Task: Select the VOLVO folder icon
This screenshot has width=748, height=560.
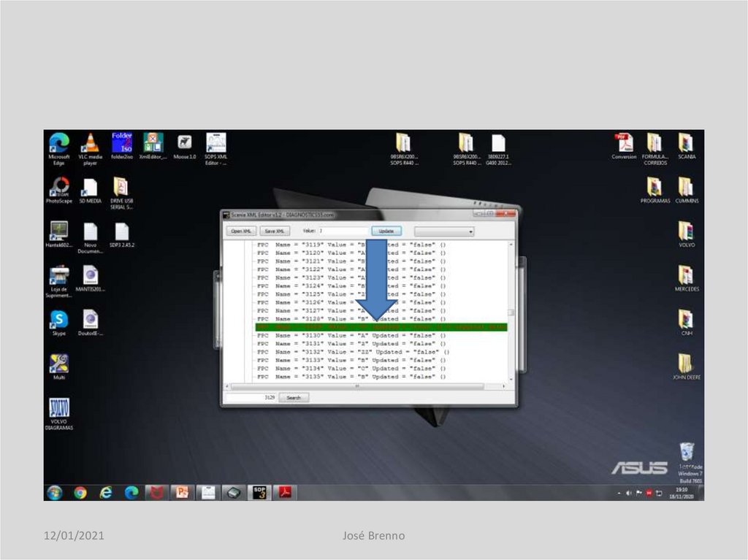Action: (686, 231)
